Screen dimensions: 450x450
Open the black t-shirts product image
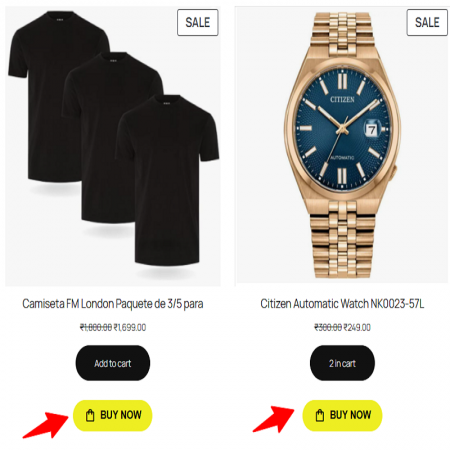click(x=113, y=146)
